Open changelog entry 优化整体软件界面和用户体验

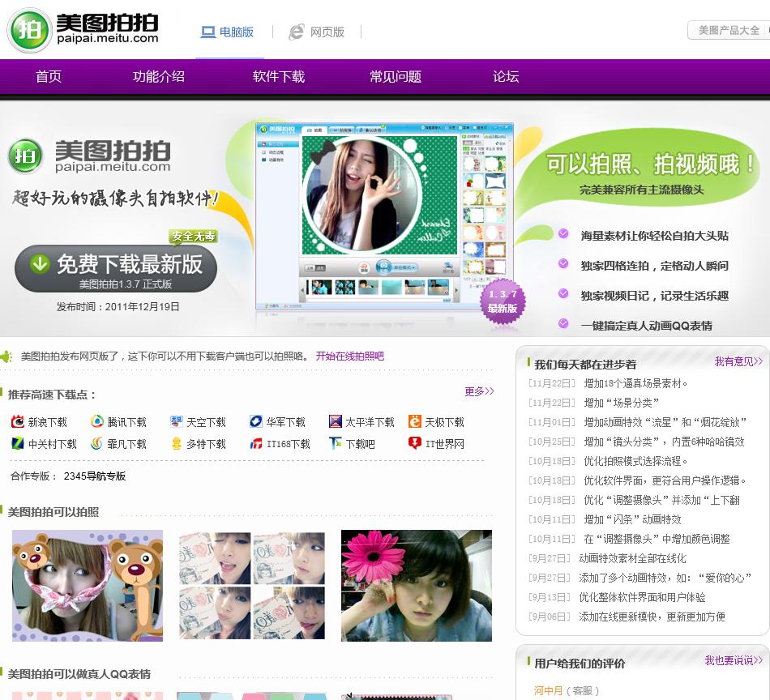point(642,597)
